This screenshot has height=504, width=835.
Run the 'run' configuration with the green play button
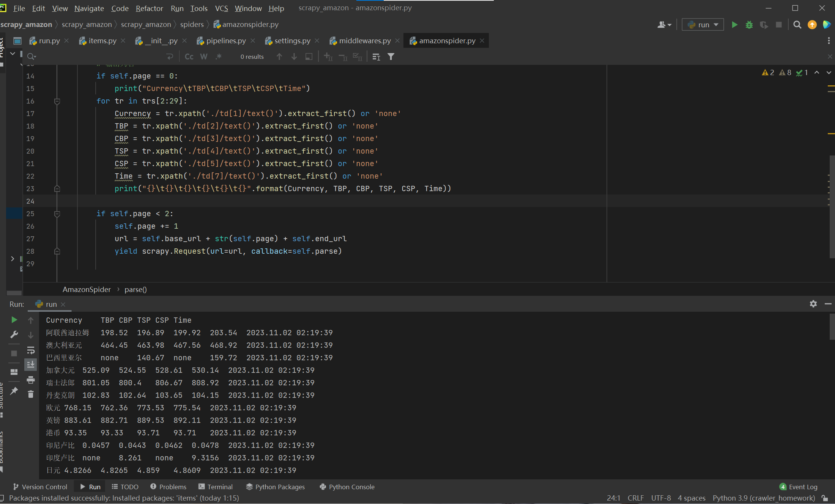coord(734,25)
